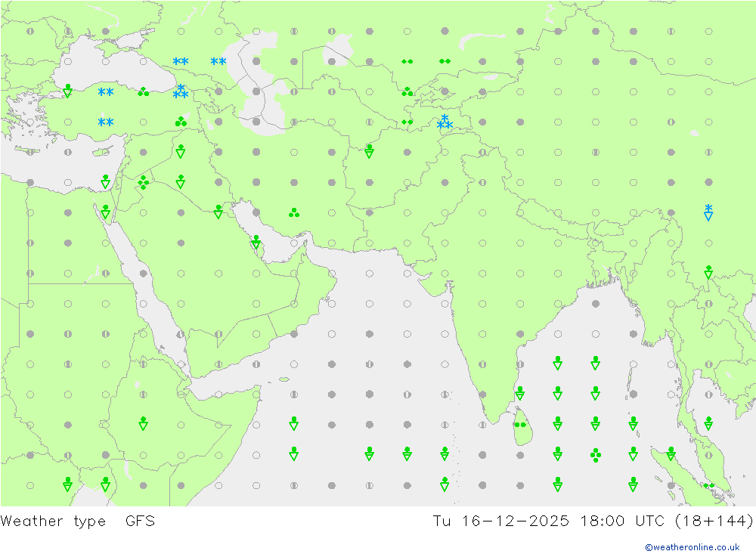This screenshot has width=756, height=554.
Task: Select the shower symbol over the Sinai Peninsula
Action: click(106, 212)
